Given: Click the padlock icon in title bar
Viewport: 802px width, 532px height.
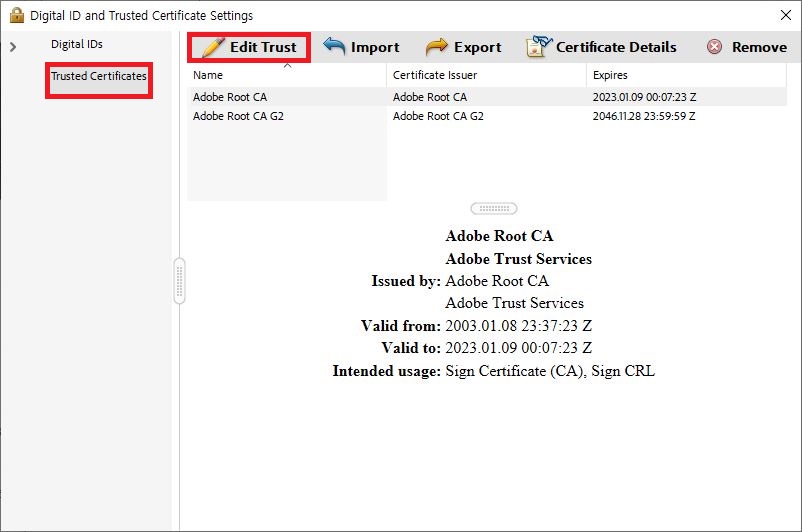Looking at the screenshot, I should (x=17, y=15).
